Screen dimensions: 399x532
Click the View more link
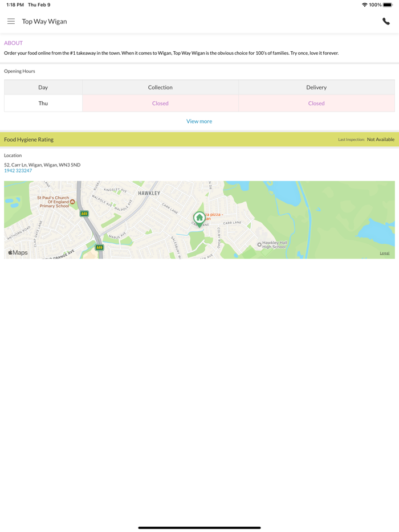click(x=199, y=121)
